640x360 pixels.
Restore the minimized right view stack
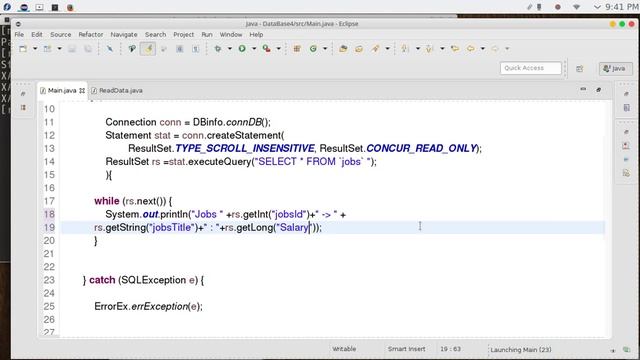(626, 94)
